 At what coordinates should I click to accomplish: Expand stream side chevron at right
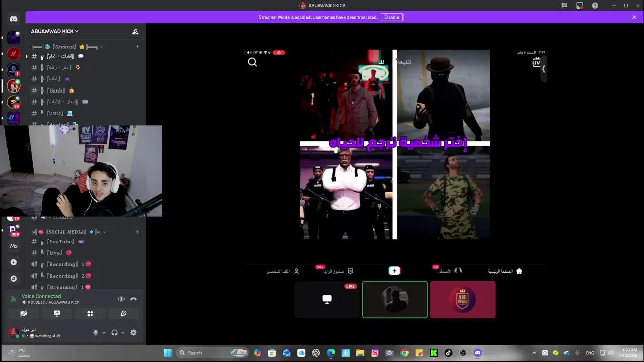point(544,69)
